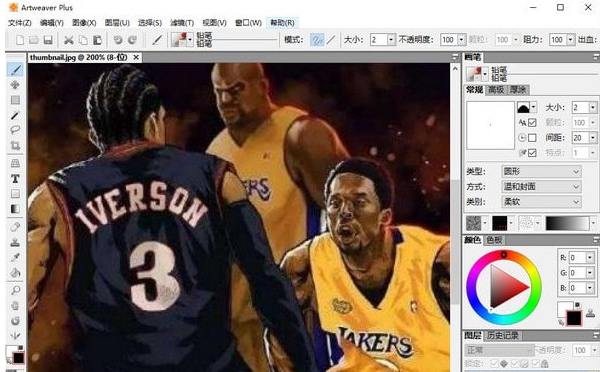Switch to the 色板 tab

[494, 240]
